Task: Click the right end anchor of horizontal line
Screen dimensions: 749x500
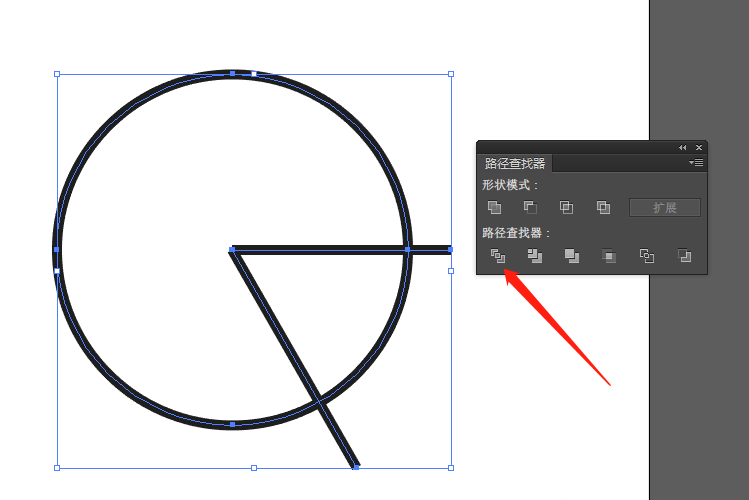Action: [450, 249]
